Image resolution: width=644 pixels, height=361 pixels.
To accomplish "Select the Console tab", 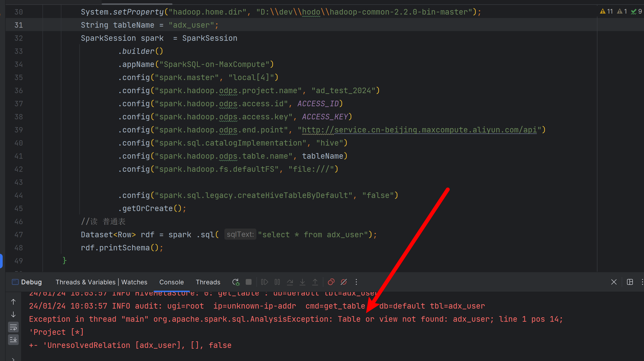I will (171, 282).
